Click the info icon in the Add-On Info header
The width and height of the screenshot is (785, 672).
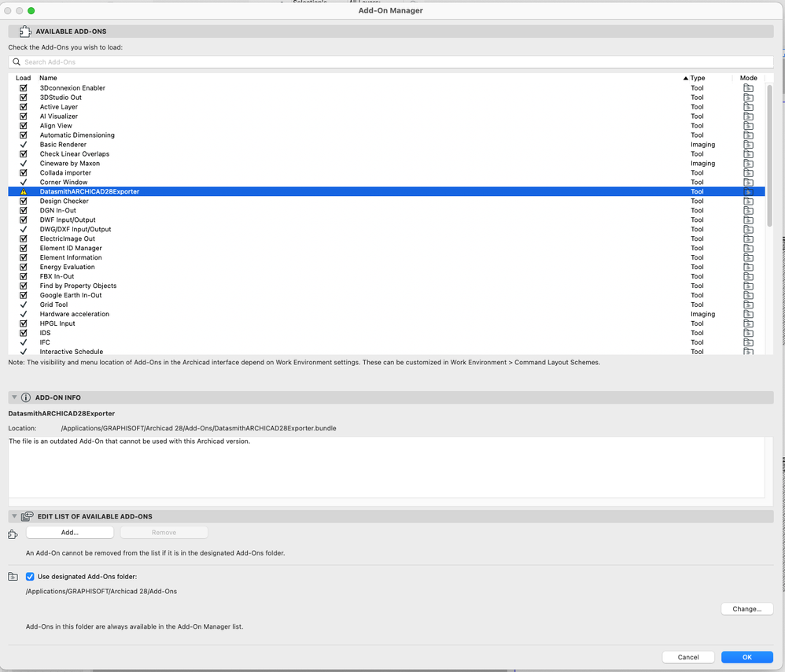[28, 397]
